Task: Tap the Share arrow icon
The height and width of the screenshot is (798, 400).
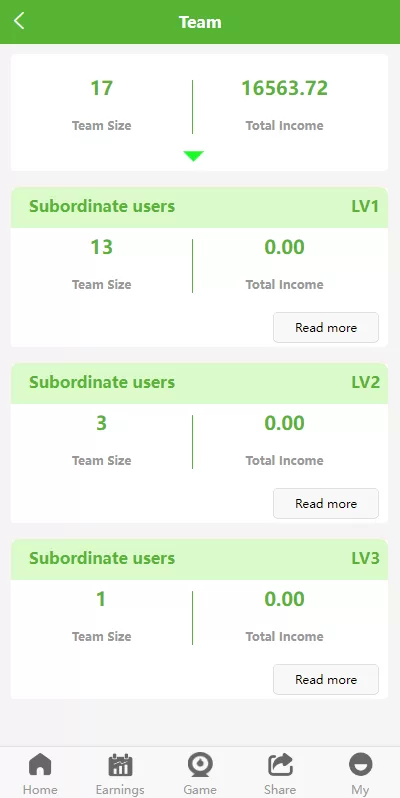Action: pos(280,765)
